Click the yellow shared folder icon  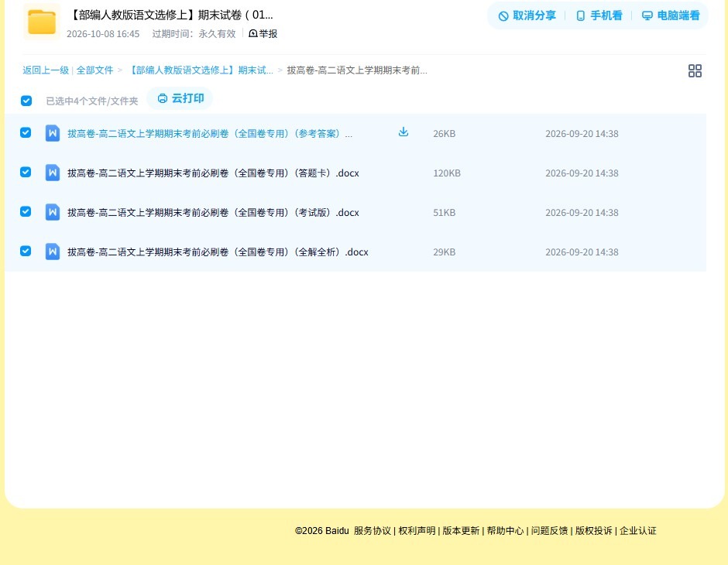pos(42,22)
